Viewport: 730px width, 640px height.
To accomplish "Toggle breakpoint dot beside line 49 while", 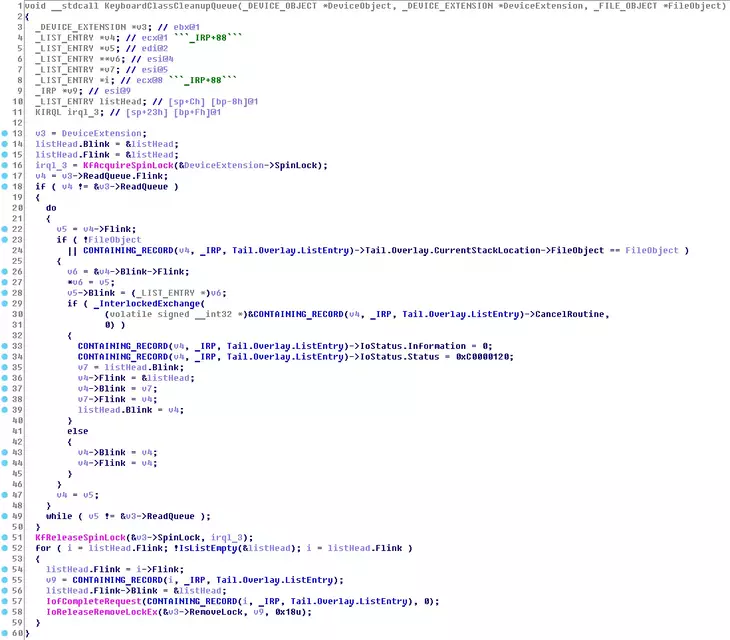I will (x=5, y=516).
